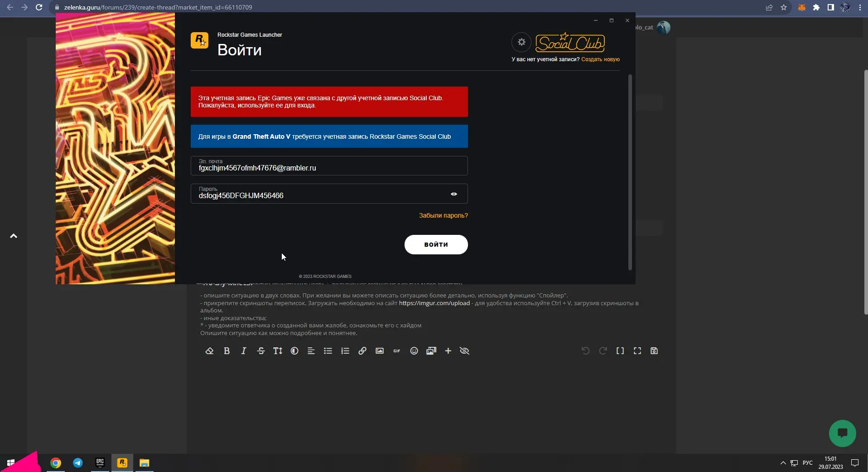Click the email address input field
The height and width of the screenshot is (472, 868).
coord(329,165)
